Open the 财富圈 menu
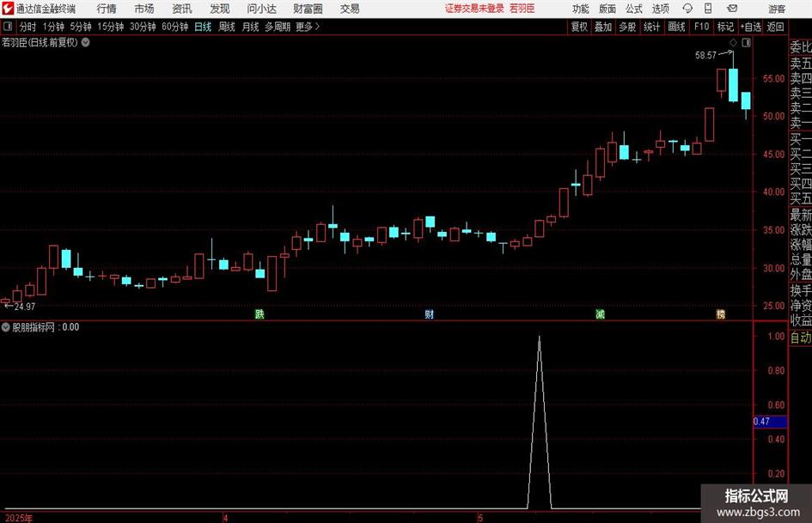 (308, 9)
